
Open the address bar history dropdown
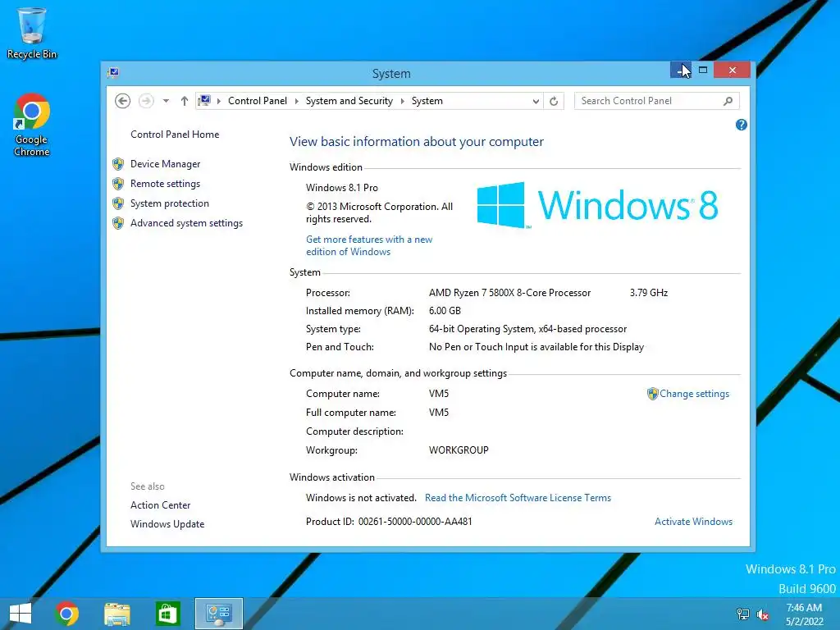(x=535, y=101)
